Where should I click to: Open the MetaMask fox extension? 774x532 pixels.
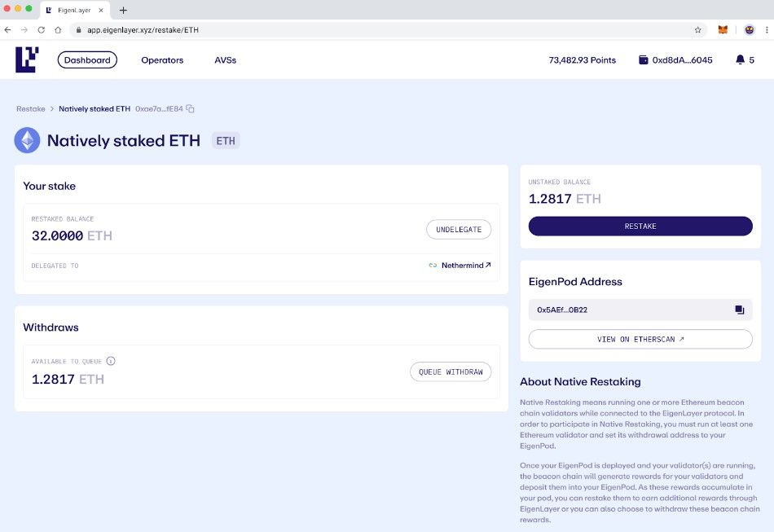coord(723,29)
